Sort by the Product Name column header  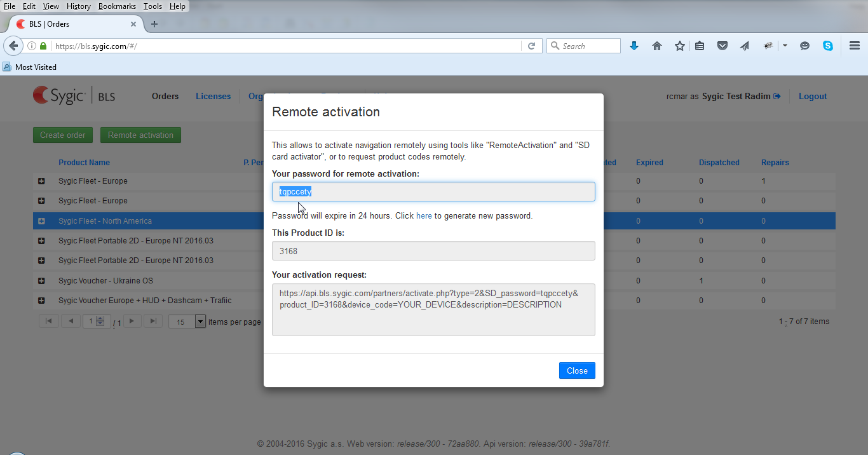84,163
